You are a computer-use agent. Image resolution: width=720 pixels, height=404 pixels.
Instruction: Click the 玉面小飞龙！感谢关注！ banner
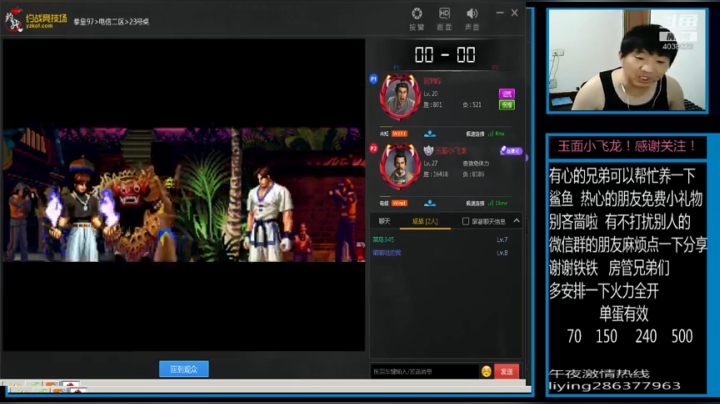(x=627, y=146)
